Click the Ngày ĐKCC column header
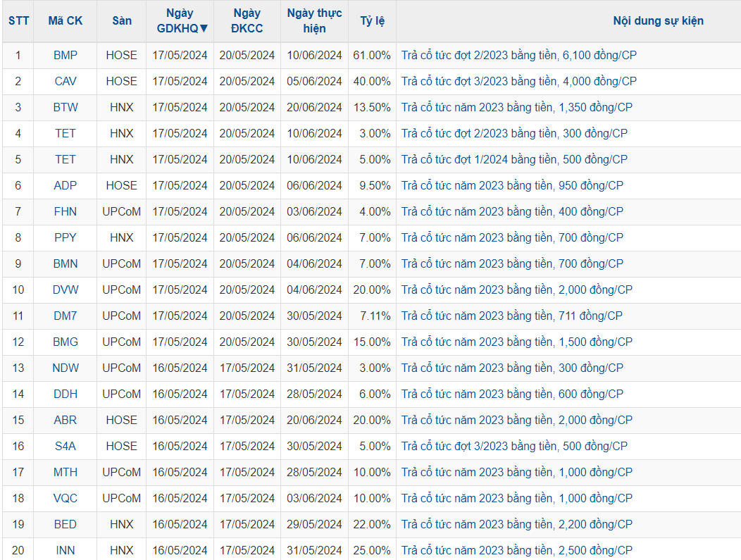741x560 pixels. [247, 20]
